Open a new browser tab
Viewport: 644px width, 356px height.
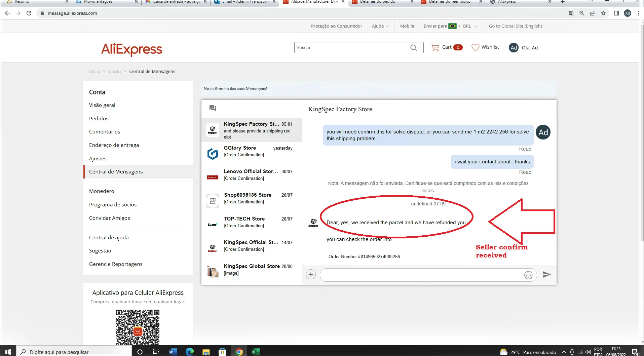(x=562, y=2)
